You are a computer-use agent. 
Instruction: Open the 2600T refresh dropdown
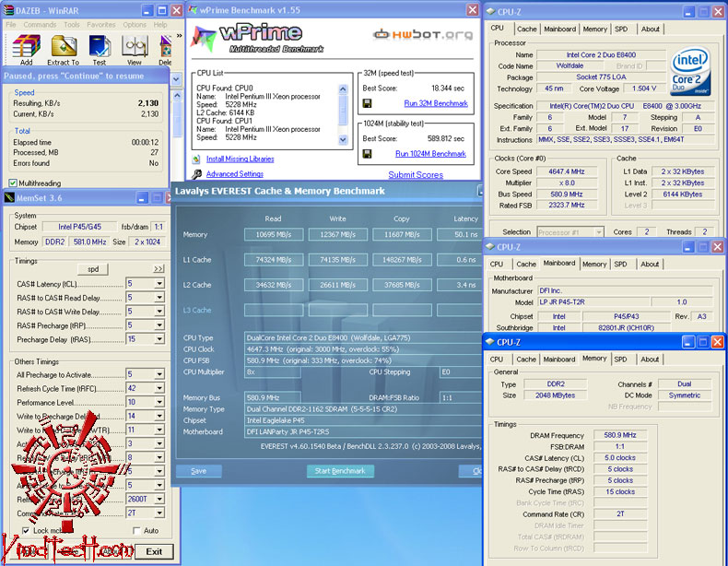pos(159,499)
